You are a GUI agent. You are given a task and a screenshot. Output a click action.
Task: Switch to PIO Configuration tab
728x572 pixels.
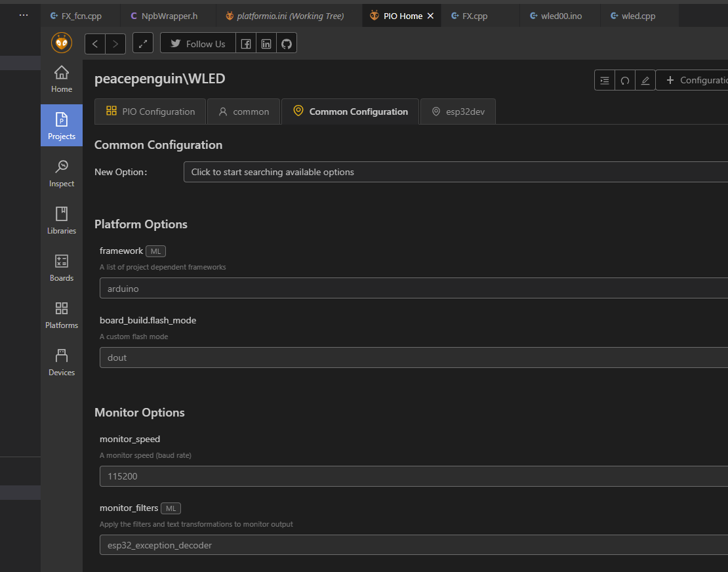150,112
